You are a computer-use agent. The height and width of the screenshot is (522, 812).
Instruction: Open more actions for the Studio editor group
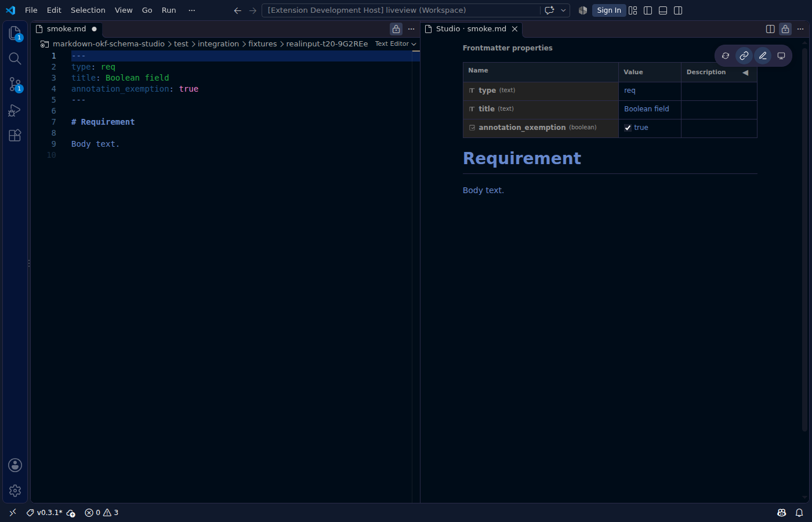[800, 29]
